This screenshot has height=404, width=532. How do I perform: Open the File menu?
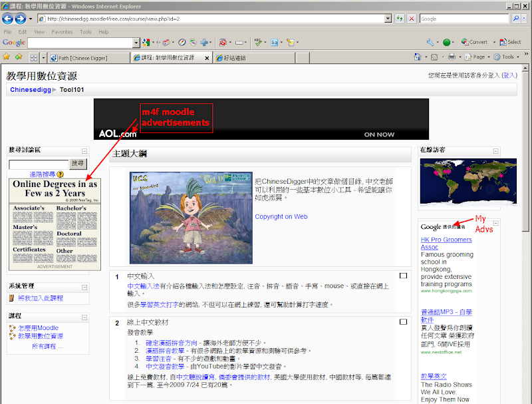[x=7, y=32]
